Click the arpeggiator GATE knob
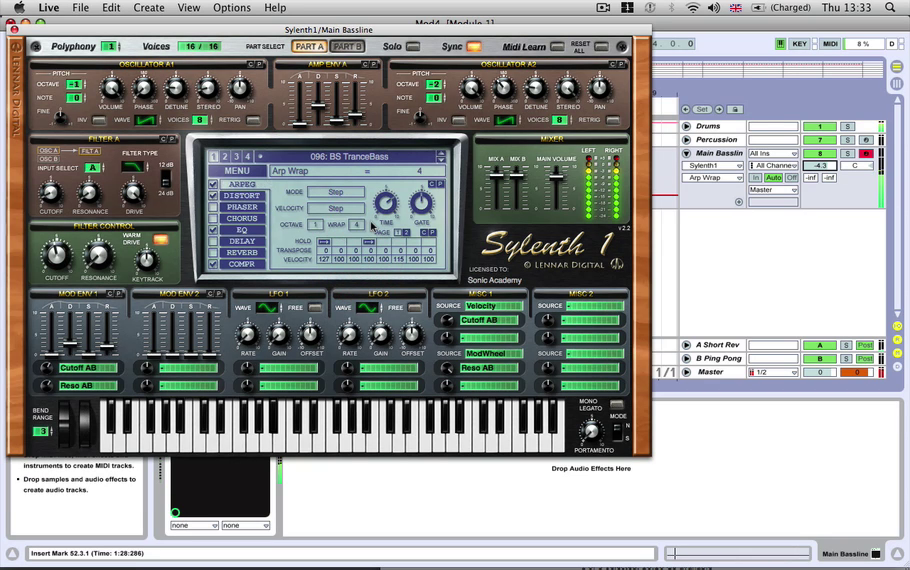 [421, 203]
